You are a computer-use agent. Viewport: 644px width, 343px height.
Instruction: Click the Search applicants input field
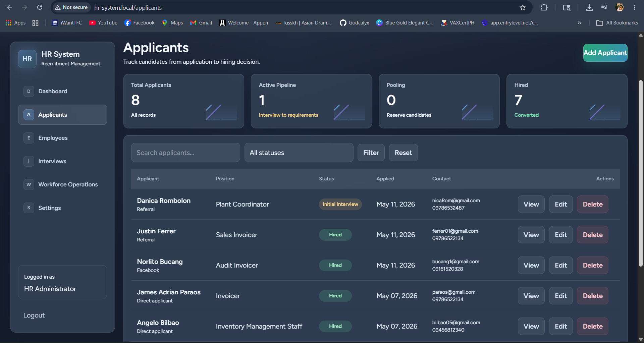coord(185,153)
